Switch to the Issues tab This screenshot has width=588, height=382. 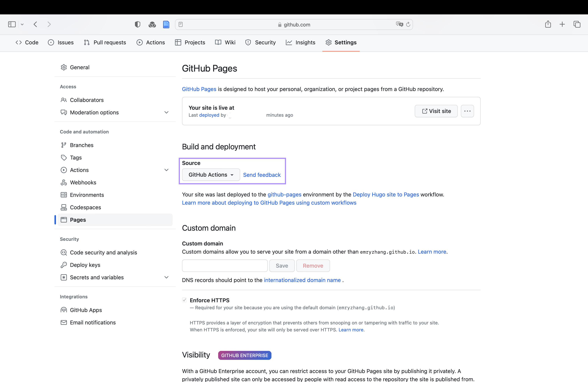pos(61,43)
